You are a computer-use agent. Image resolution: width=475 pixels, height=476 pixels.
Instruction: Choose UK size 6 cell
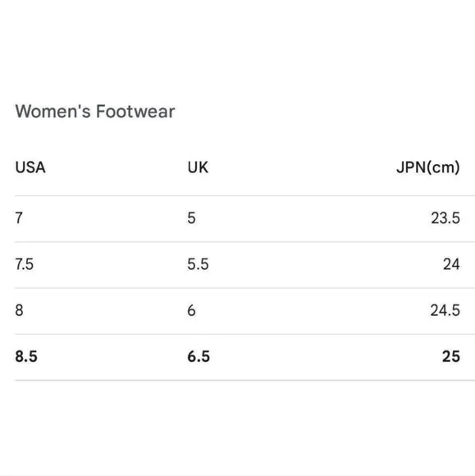coord(191,310)
